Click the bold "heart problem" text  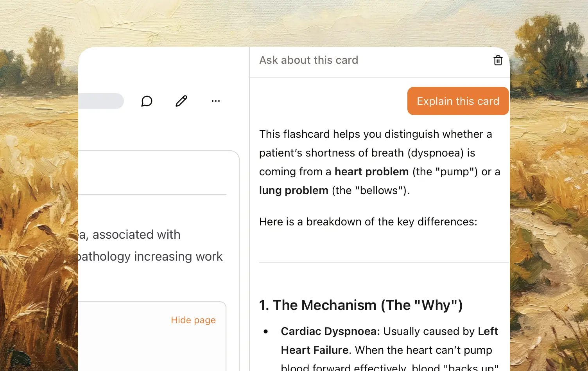(371, 172)
